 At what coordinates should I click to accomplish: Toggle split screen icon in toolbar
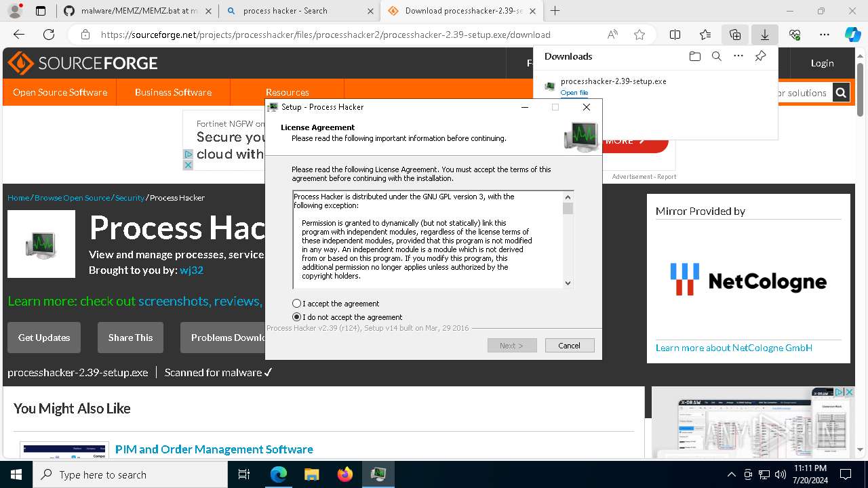point(675,35)
